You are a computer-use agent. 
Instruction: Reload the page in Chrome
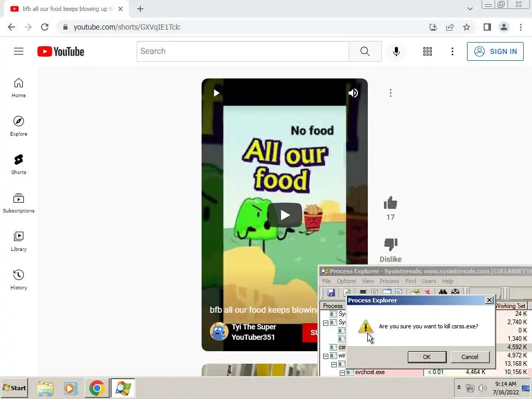point(45,27)
